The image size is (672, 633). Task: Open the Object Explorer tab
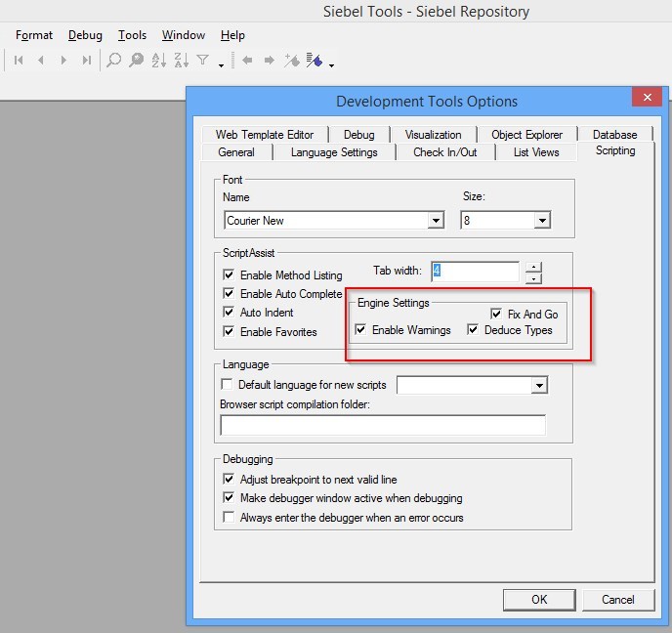click(x=526, y=135)
